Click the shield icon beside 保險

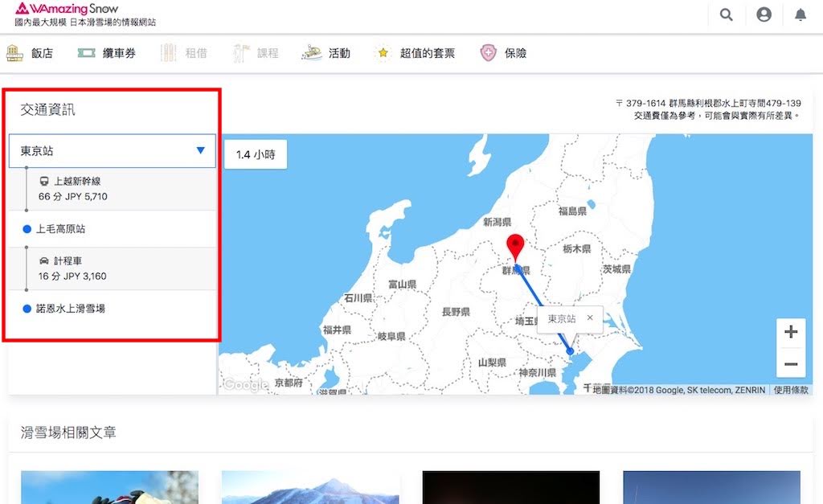pos(488,53)
